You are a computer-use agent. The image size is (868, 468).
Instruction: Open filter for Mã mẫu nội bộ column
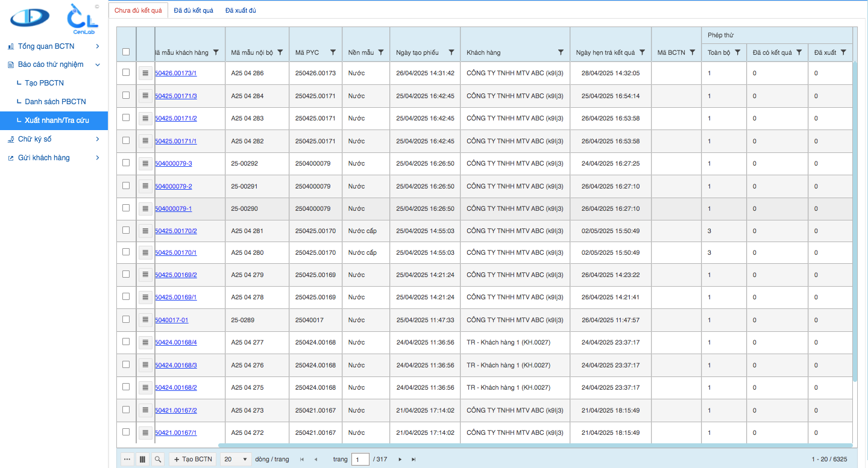280,52
